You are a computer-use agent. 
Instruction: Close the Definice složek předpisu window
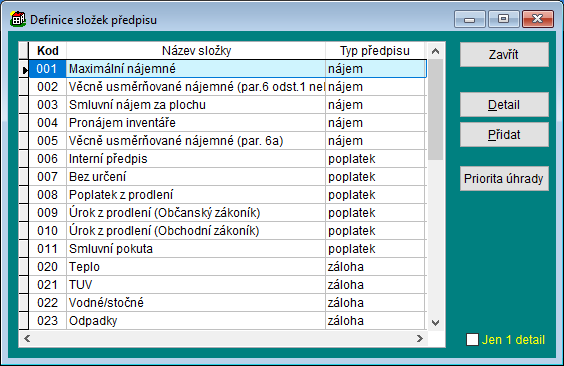tap(538, 19)
